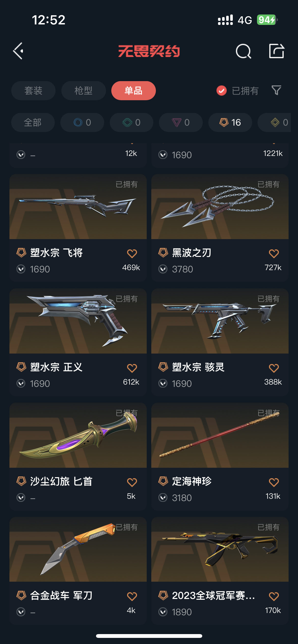Viewport: 298px width, 644px height.
Task: Select the 全部 filter button
Action: (33, 122)
